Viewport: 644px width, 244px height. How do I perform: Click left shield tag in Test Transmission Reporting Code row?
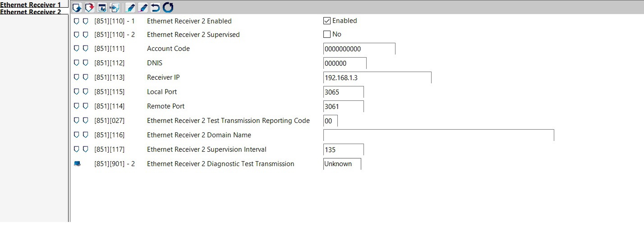point(76,121)
